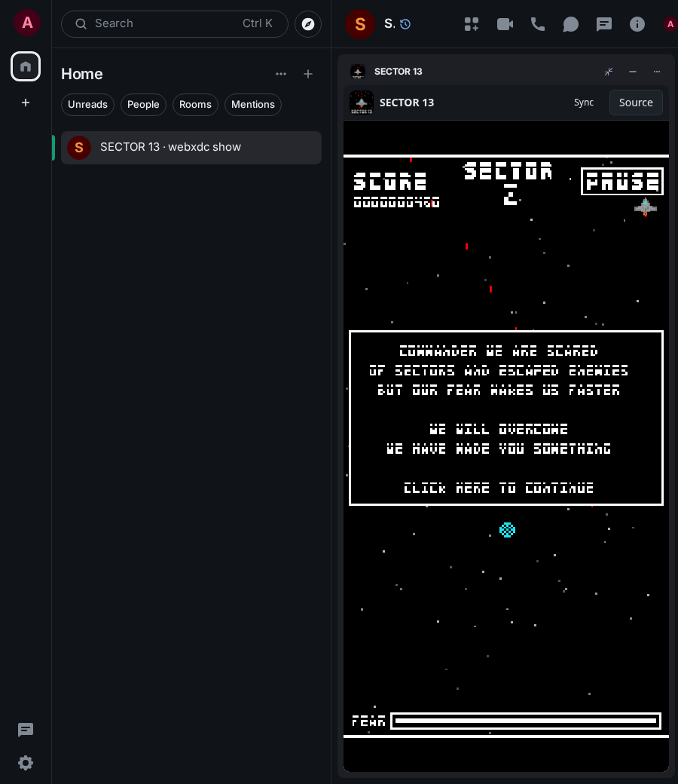Image resolution: width=678 pixels, height=784 pixels.
Task: Click the spaceship lives icon
Action: pyautogui.click(x=645, y=207)
